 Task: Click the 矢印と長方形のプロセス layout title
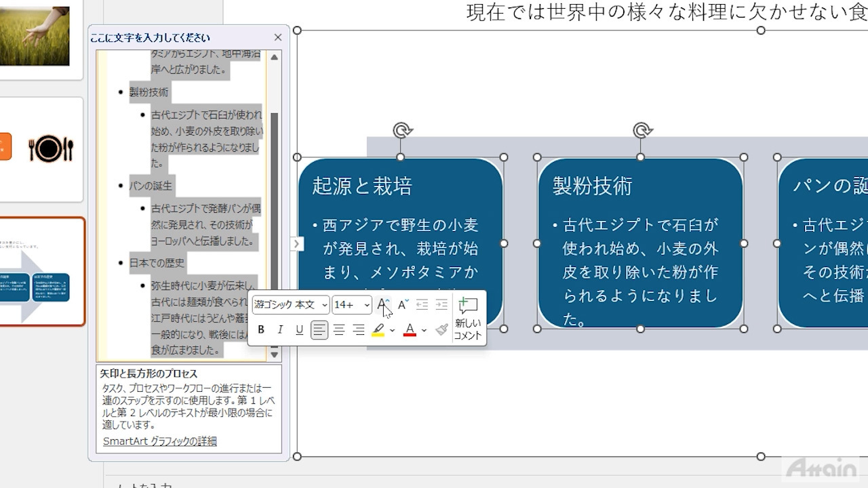point(149,373)
